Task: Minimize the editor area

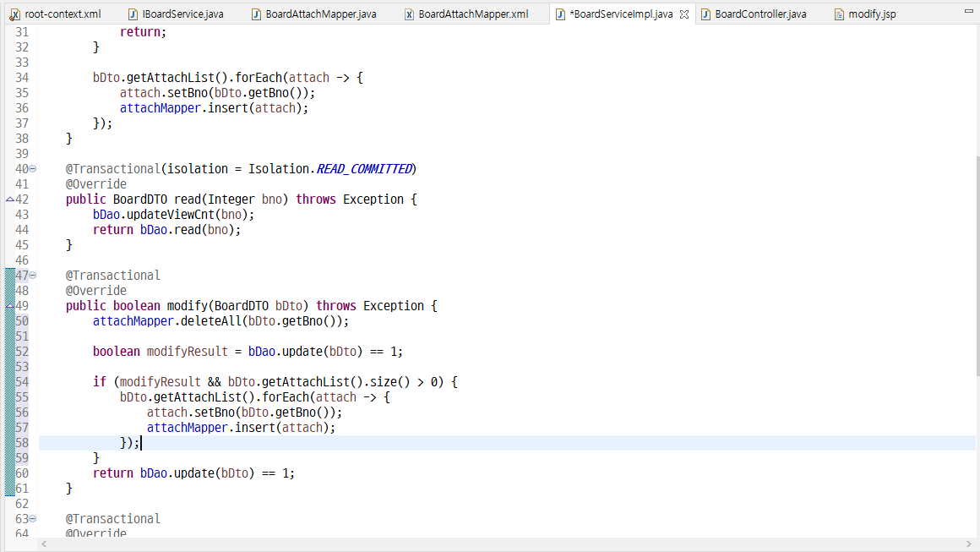Action: click(x=969, y=11)
